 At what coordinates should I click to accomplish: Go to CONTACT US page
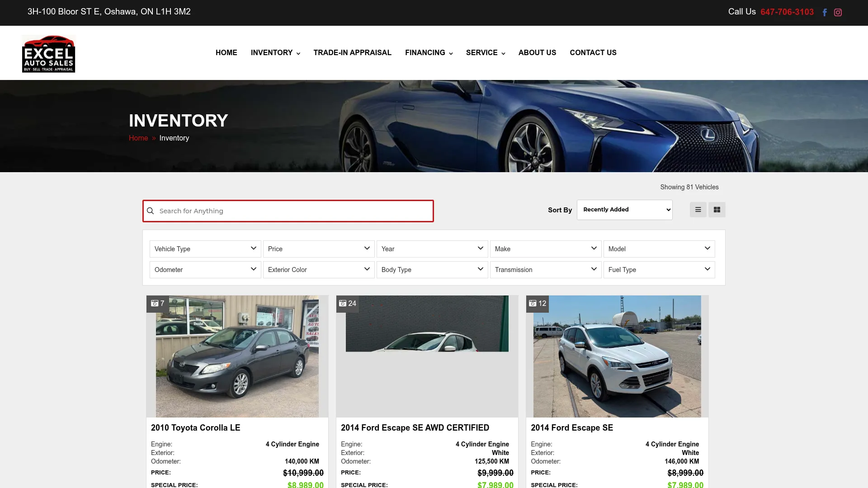click(593, 53)
